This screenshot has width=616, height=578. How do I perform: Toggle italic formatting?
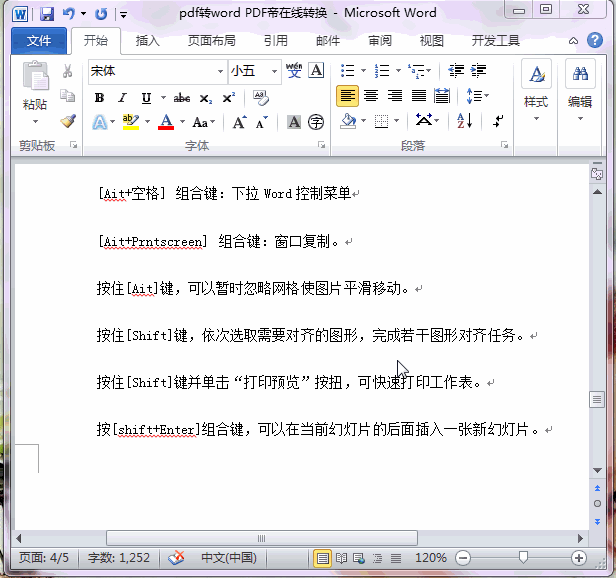pos(123,97)
